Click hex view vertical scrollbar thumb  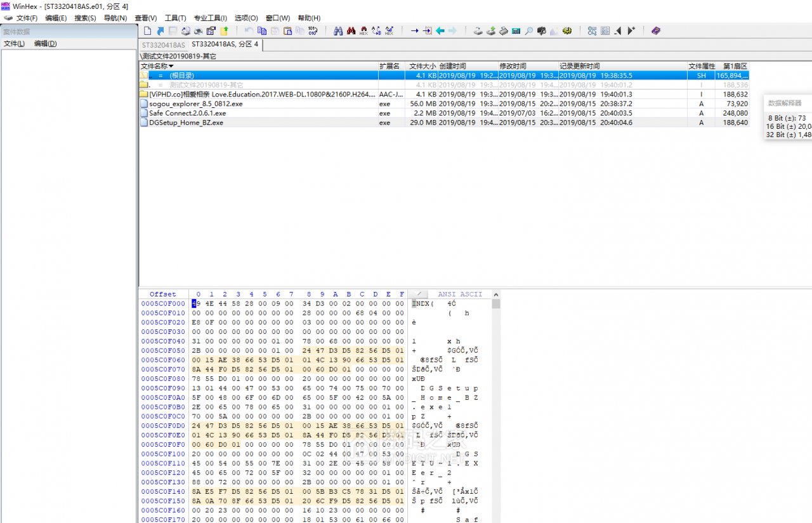(496, 303)
